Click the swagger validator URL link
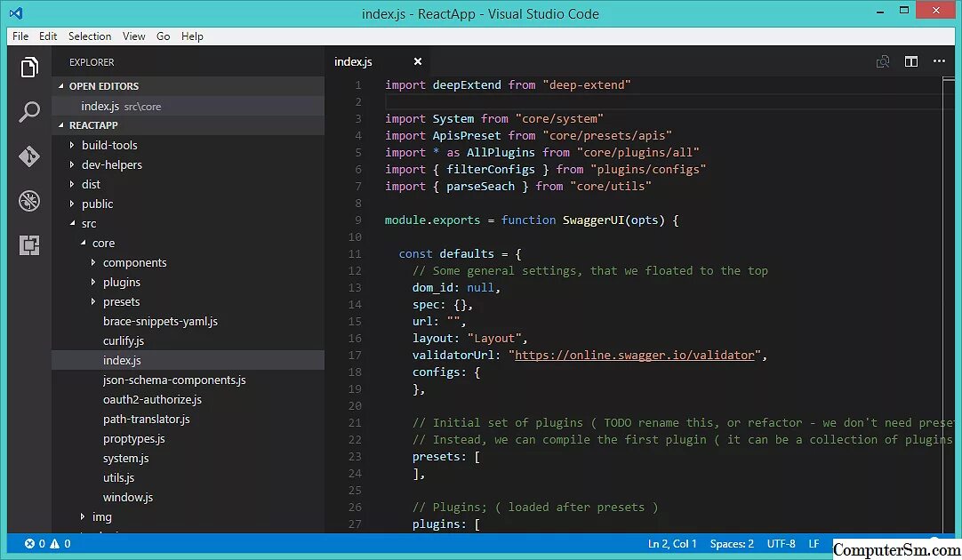 [x=635, y=356]
